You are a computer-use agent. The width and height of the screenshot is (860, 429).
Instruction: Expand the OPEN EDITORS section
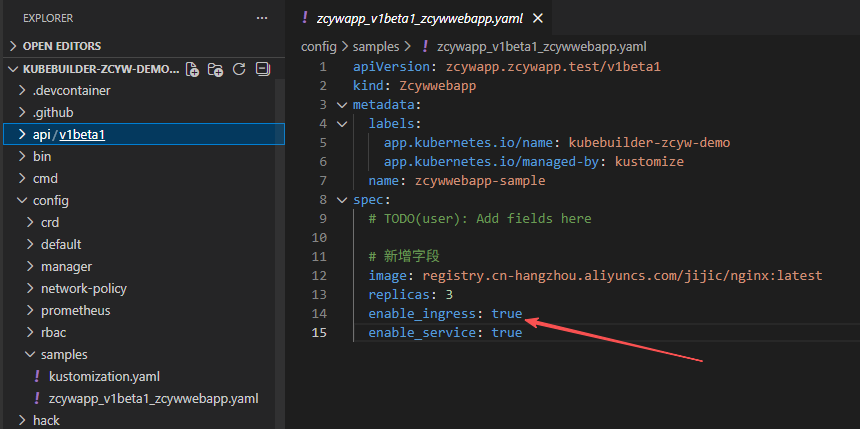tap(13, 46)
